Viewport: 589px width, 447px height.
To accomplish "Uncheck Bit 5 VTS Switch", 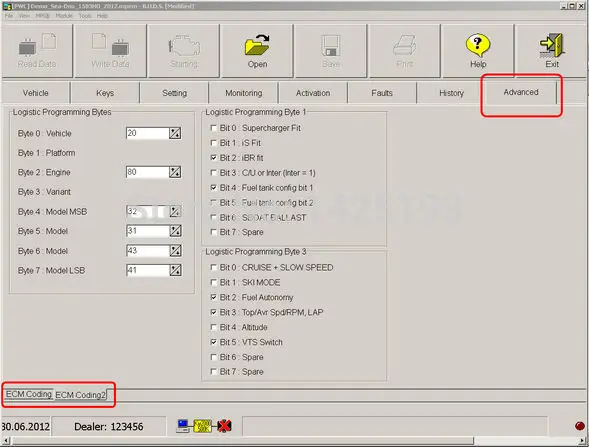I will [x=213, y=342].
